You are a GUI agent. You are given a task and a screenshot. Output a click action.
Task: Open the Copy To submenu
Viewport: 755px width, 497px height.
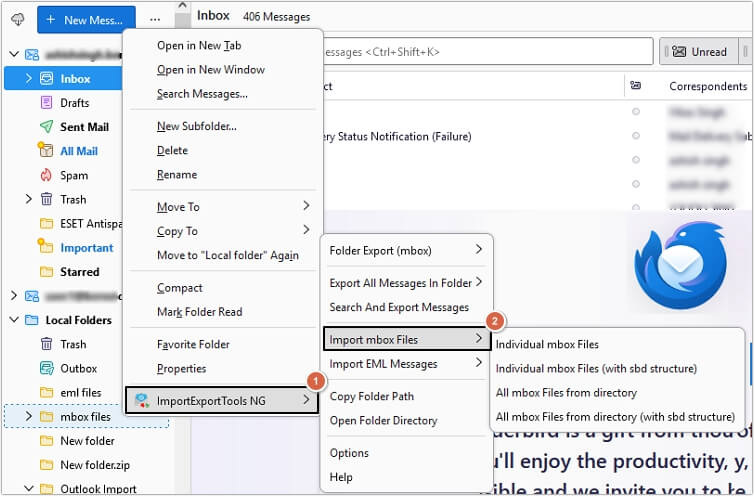tap(223, 231)
